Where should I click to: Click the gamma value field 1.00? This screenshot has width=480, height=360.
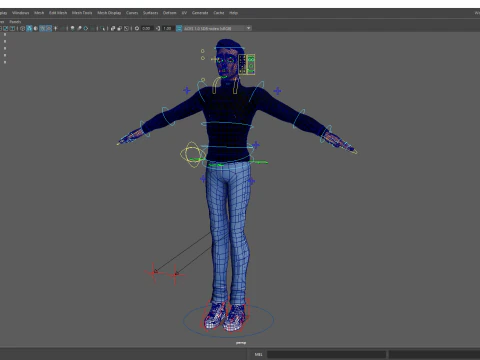167,28
